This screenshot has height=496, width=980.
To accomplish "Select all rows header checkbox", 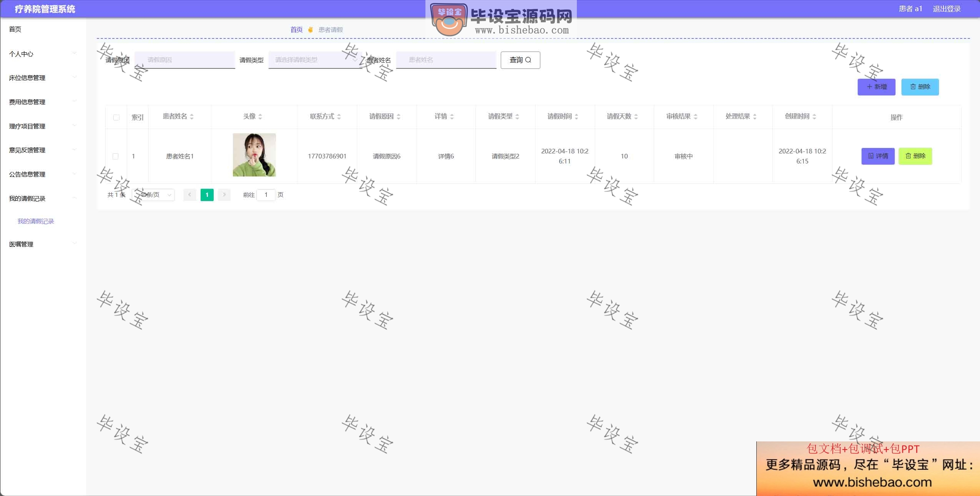I will 116,117.
